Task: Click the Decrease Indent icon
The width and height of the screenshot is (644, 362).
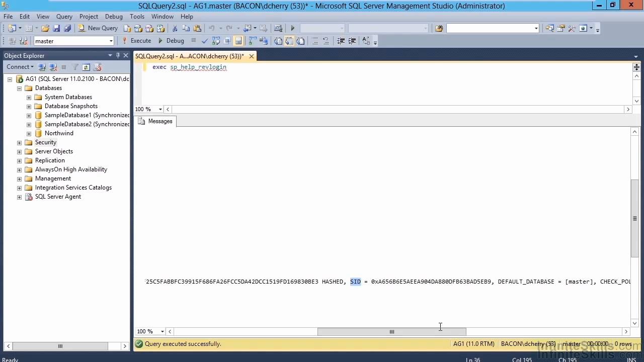Action: pos(341,41)
